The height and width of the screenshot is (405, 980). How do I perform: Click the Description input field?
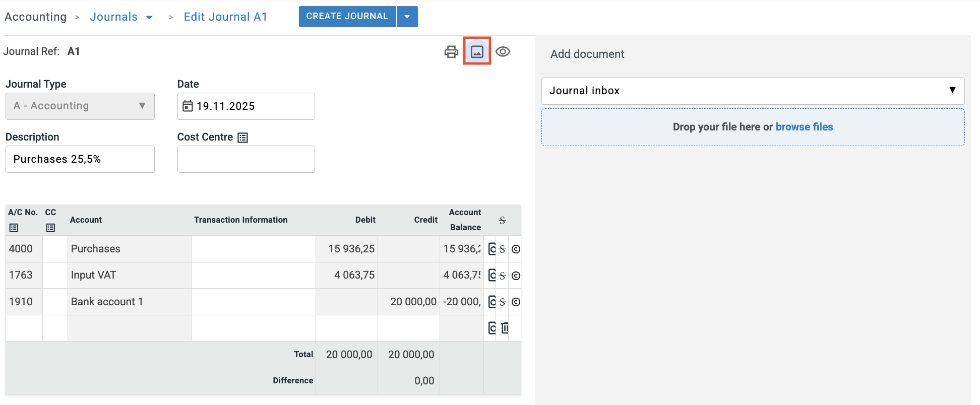(80, 159)
